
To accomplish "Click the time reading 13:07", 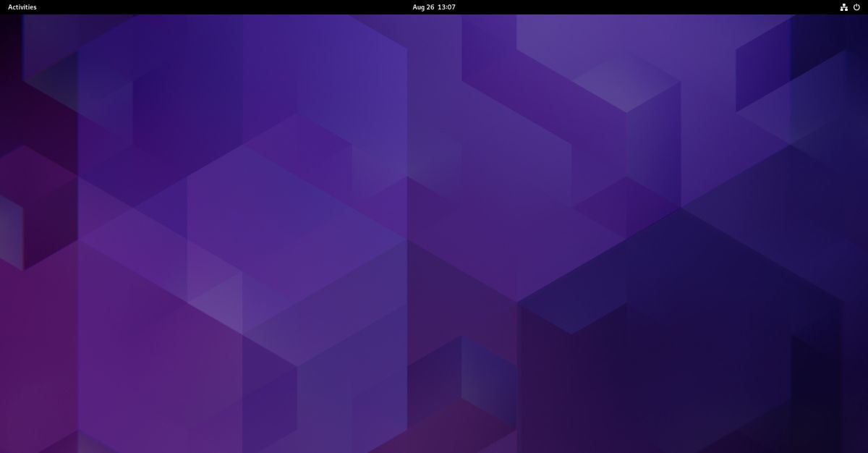I will pyautogui.click(x=446, y=7).
